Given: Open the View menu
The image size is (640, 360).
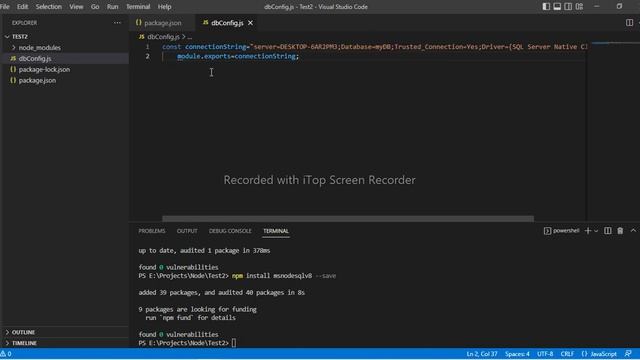Looking at the screenshot, I should (76, 7).
